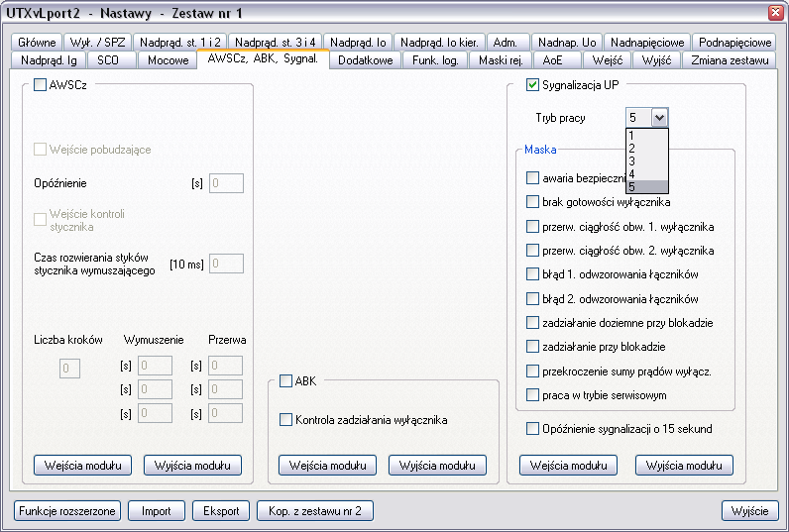The image size is (789, 532).
Task: Click the Opóźnienie [s] input field
Action: click(x=226, y=183)
